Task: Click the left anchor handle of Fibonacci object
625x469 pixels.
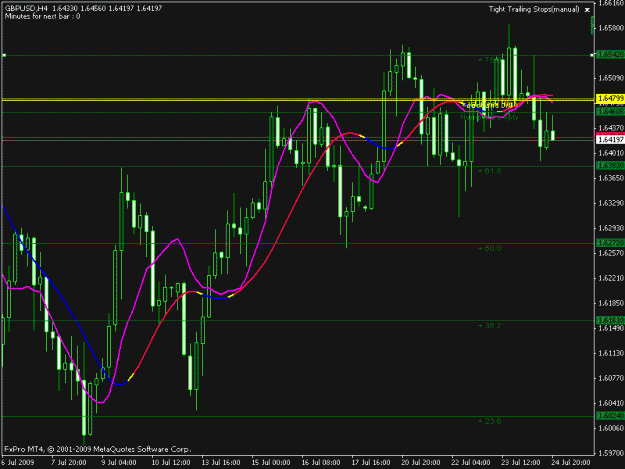Action: tap(4, 55)
